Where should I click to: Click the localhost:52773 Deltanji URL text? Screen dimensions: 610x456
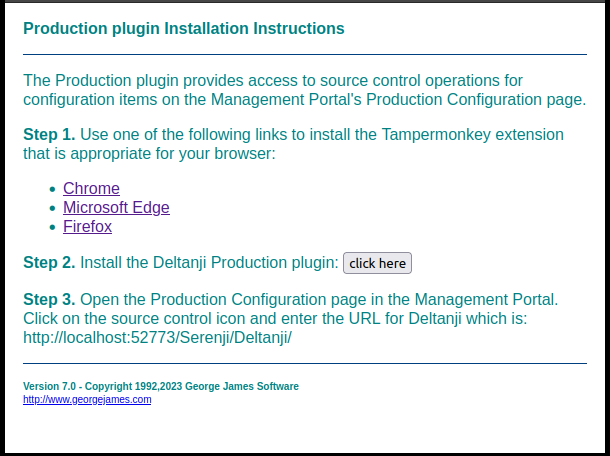point(157,337)
